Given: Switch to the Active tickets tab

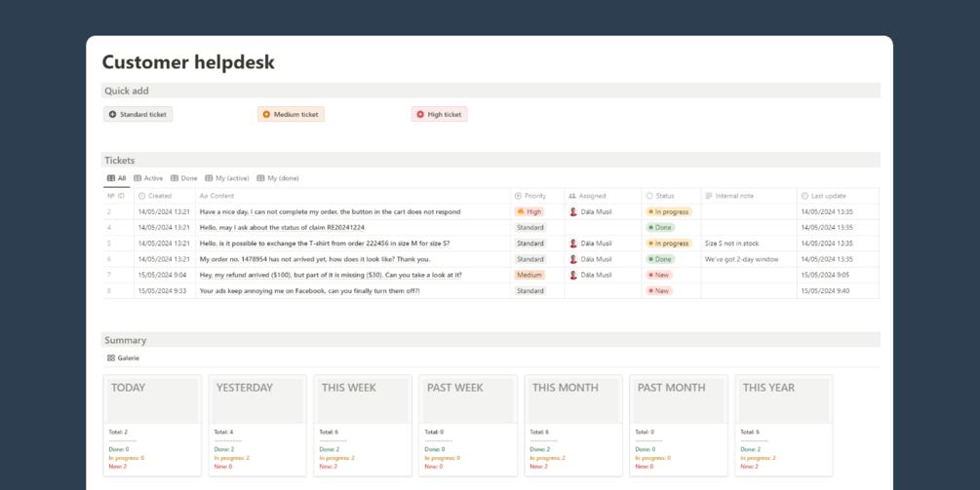Looking at the screenshot, I should pyautogui.click(x=148, y=178).
